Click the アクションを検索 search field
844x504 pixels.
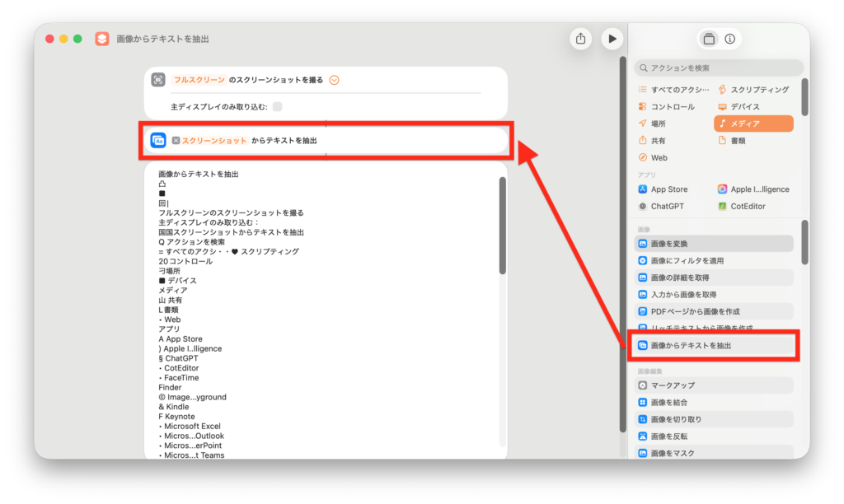(x=719, y=68)
